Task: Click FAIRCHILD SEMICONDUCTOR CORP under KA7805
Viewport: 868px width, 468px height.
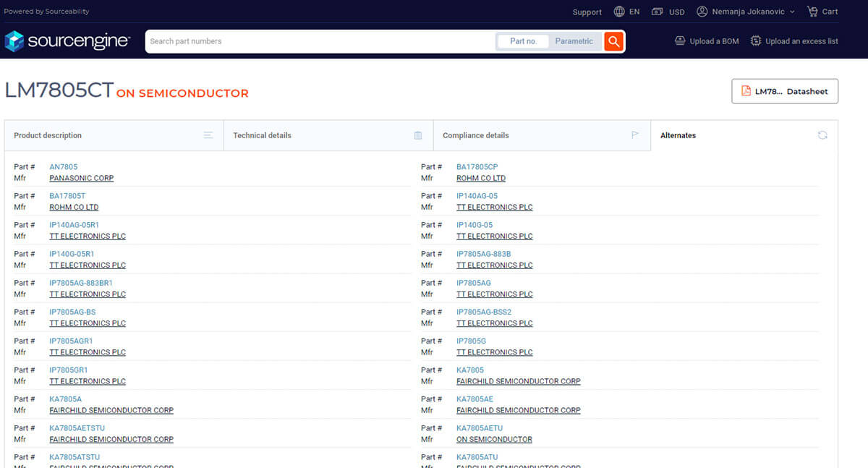Action: pyautogui.click(x=519, y=381)
